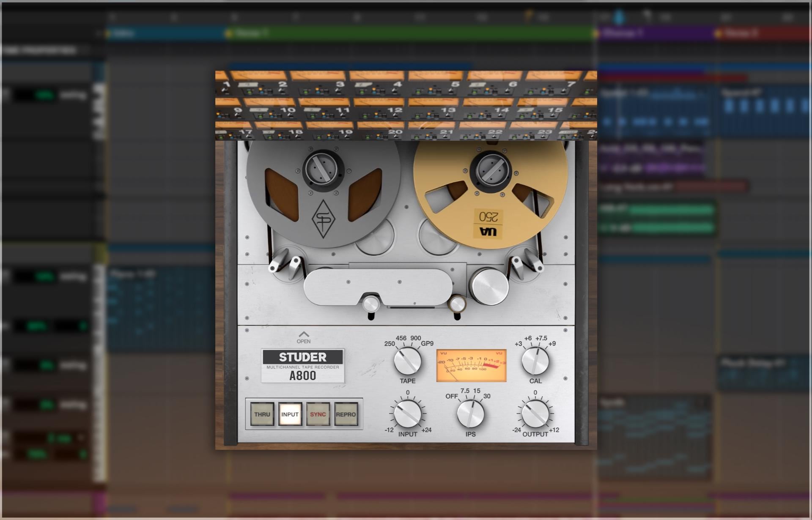Viewport: 812px width, 520px height.
Task: Select channel 20 meter module
Action: [381, 131]
